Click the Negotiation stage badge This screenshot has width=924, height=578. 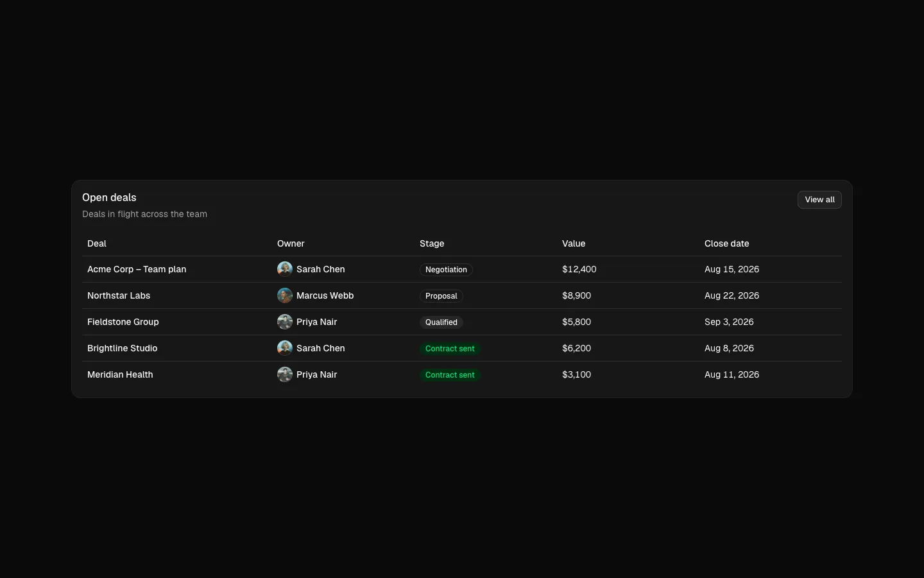pos(446,270)
